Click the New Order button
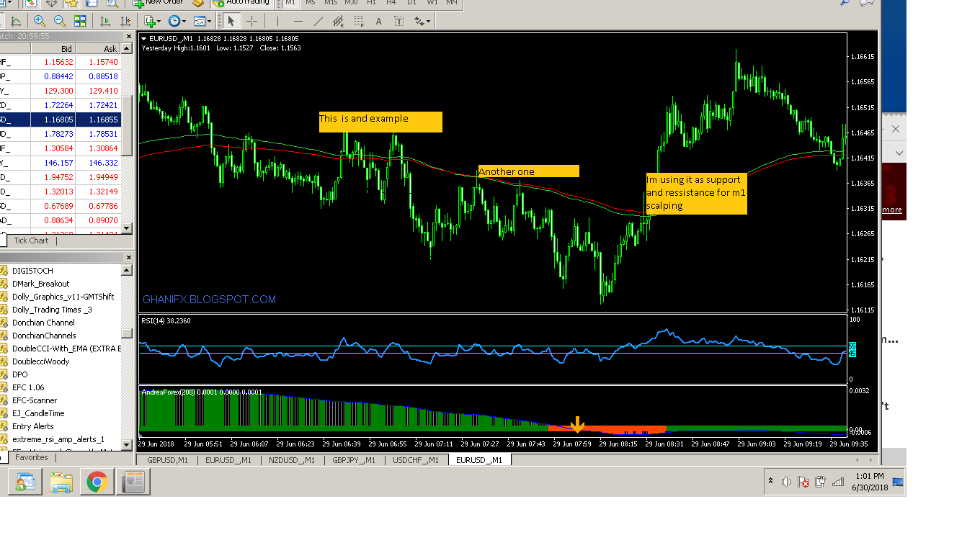The width and height of the screenshot is (980, 553). tap(158, 2)
